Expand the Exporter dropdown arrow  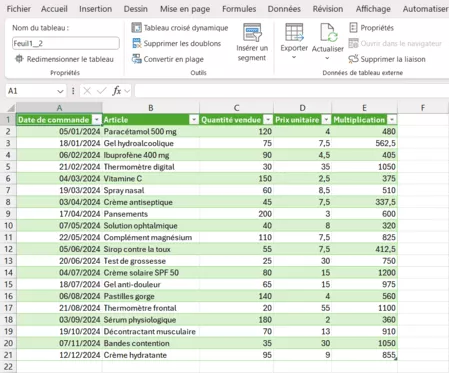[294, 57]
